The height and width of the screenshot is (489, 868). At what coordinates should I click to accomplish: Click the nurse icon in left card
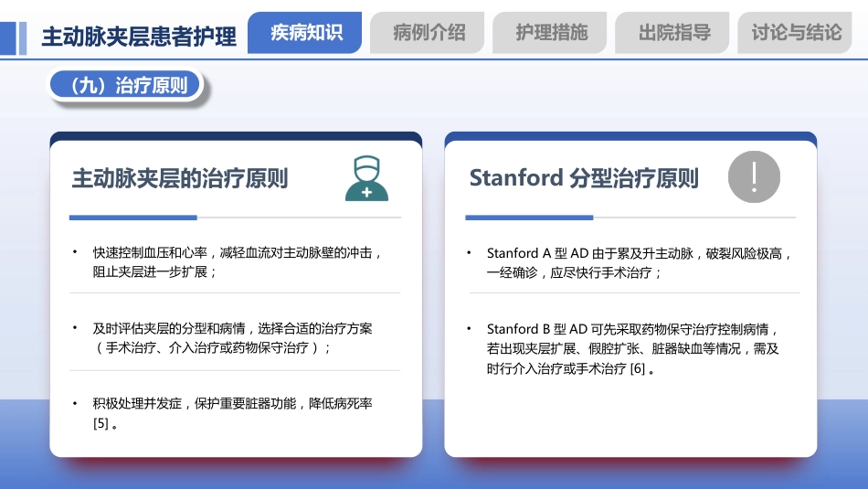click(x=366, y=178)
